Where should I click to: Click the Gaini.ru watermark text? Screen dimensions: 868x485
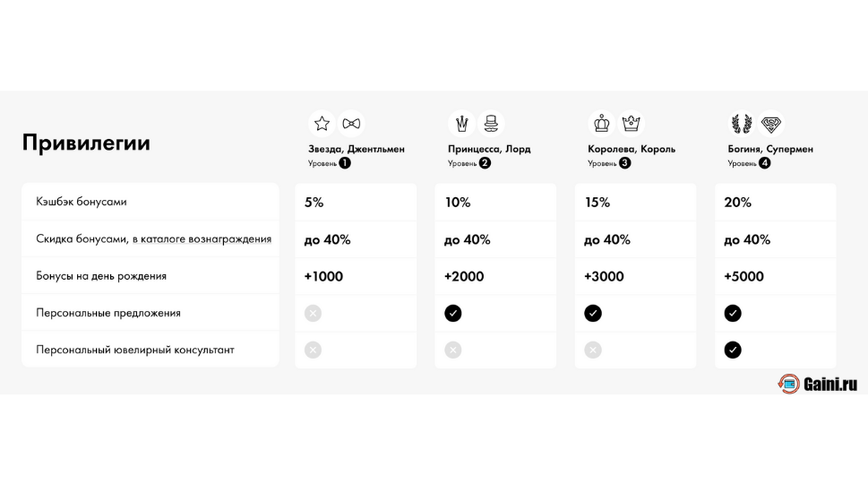[x=830, y=385]
